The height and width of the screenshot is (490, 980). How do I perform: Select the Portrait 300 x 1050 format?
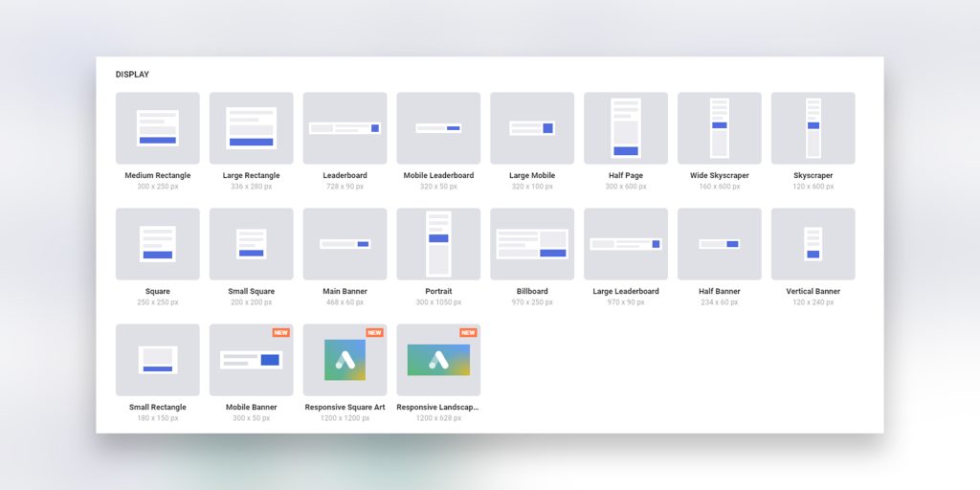(438, 244)
